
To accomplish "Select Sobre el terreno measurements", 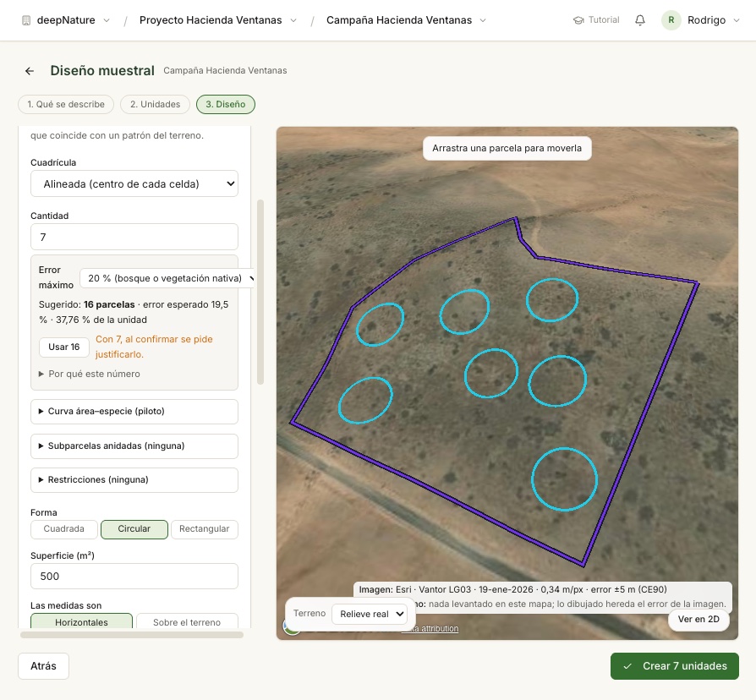I will 187,621.
